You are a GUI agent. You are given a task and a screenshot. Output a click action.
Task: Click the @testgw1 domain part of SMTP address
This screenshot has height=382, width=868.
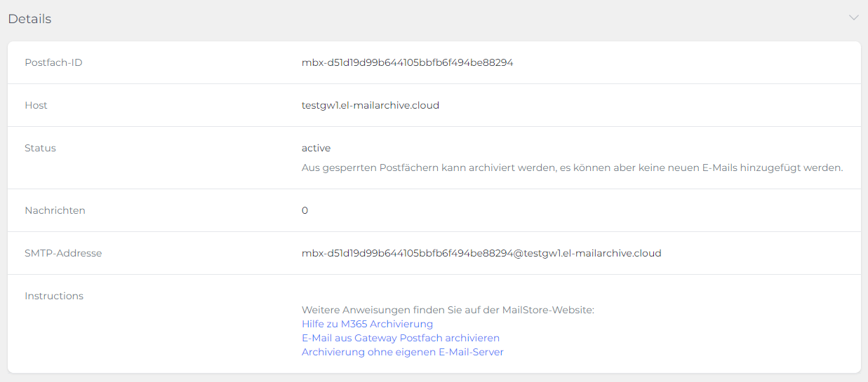pyautogui.click(x=588, y=253)
